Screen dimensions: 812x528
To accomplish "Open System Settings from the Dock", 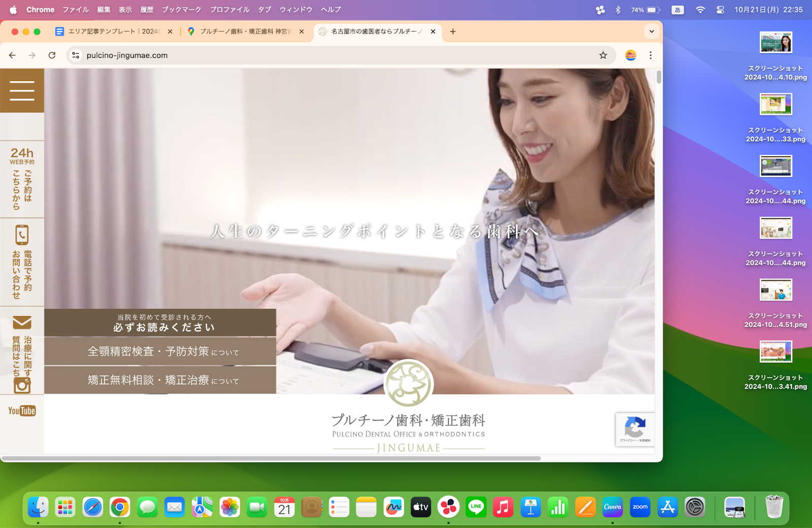I will click(695, 507).
